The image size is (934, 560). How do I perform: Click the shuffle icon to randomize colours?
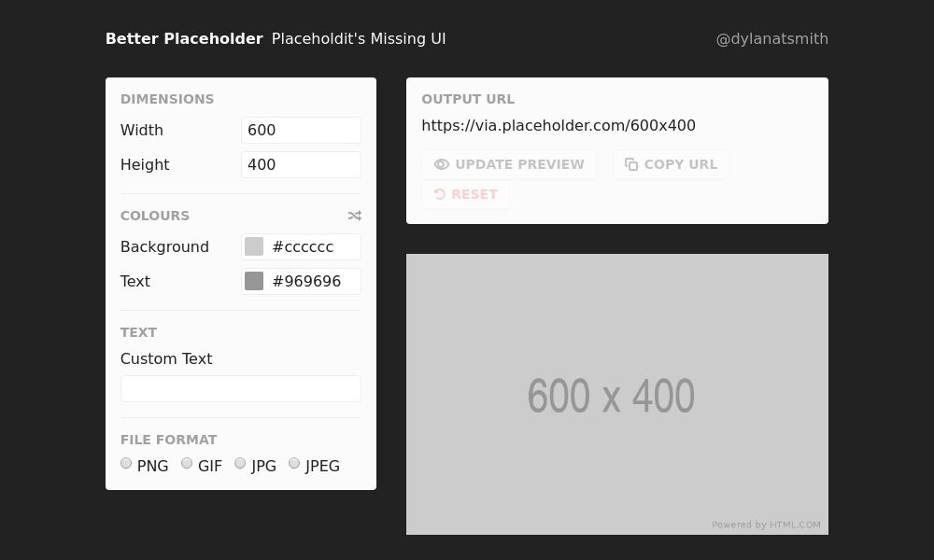click(355, 216)
